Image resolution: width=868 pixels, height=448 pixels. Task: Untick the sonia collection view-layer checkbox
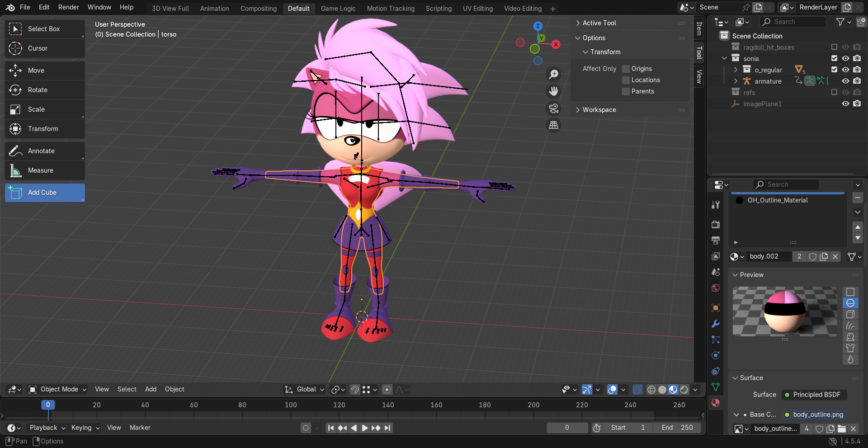(x=835, y=58)
